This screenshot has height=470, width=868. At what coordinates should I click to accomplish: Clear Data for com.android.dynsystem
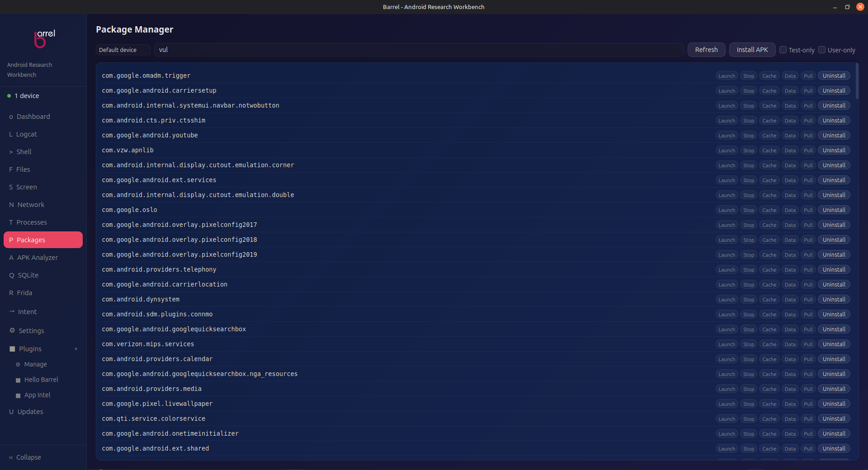(x=790, y=300)
